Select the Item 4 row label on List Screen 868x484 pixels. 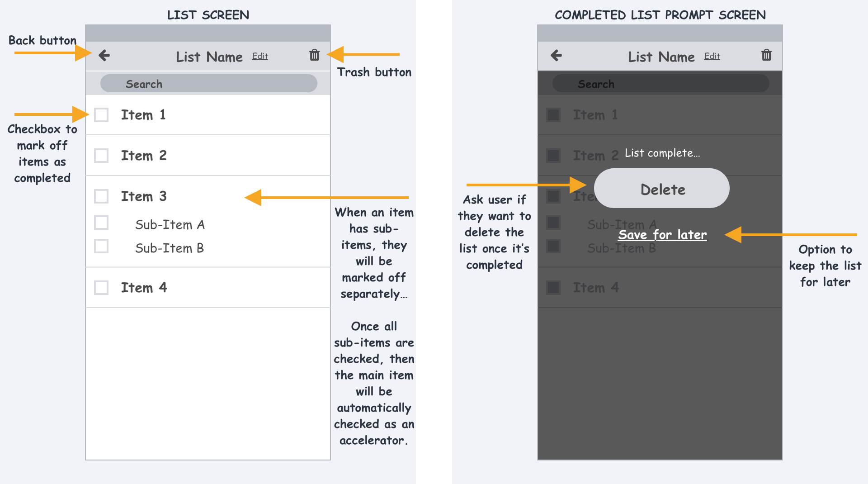point(144,288)
